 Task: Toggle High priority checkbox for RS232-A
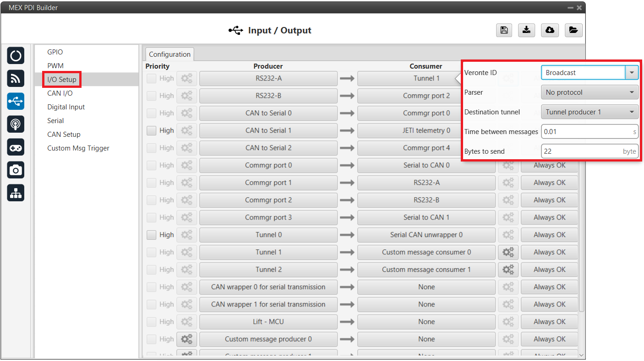[x=152, y=78]
